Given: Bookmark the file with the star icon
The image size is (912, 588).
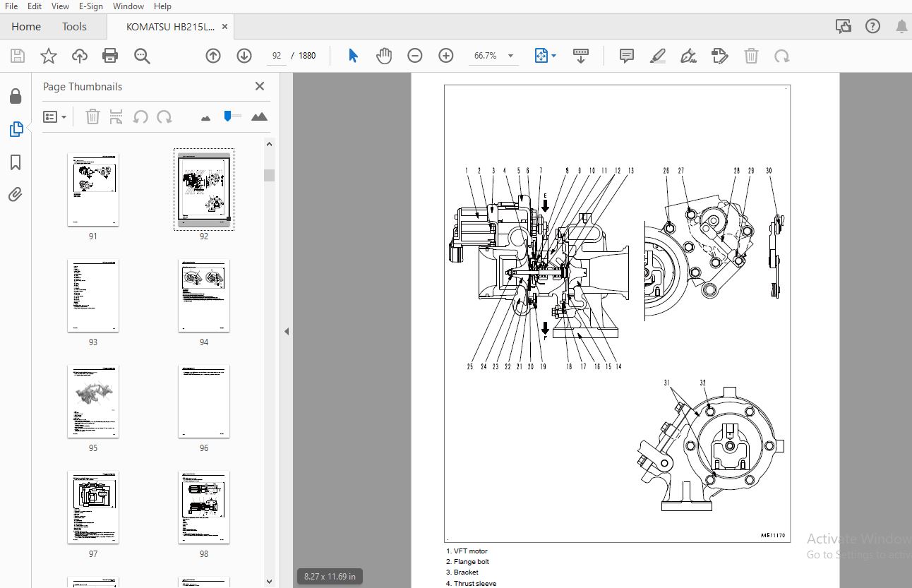Looking at the screenshot, I should pos(49,56).
